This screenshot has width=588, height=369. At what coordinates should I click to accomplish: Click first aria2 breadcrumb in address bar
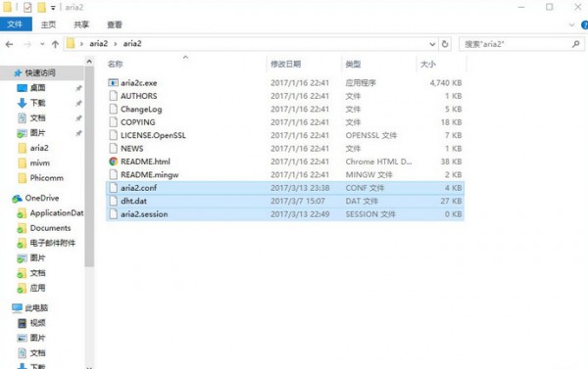click(x=98, y=44)
